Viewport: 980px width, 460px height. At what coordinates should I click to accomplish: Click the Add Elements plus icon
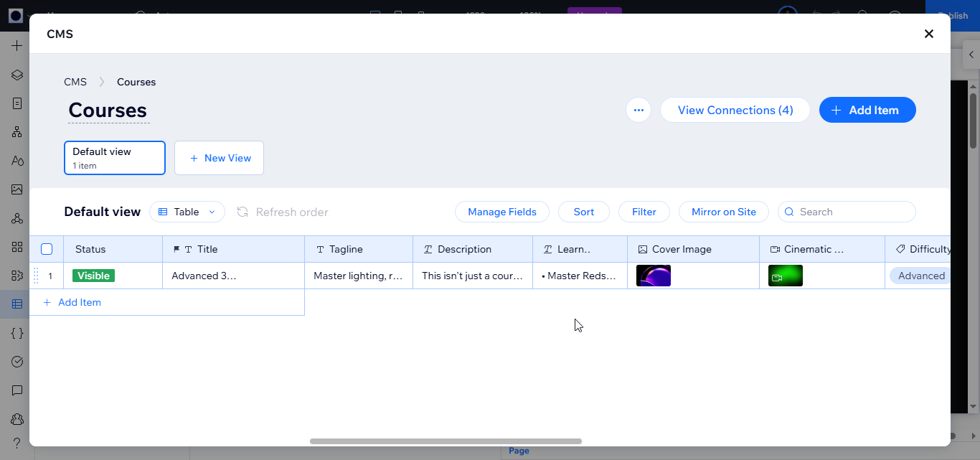pyautogui.click(x=17, y=46)
